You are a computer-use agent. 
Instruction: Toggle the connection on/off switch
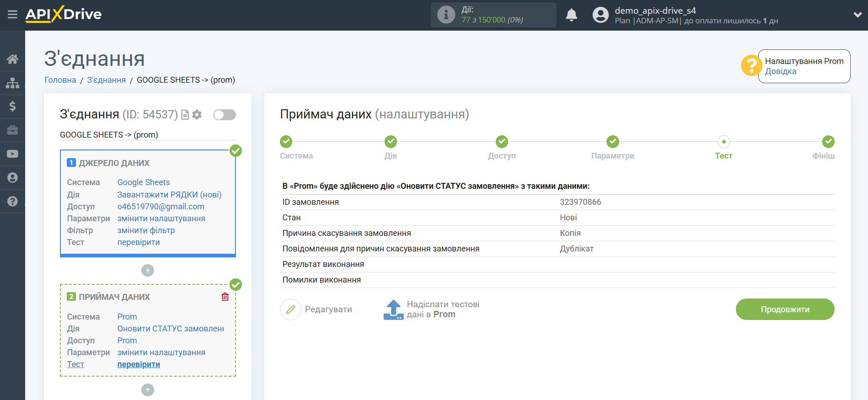point(225,115)
